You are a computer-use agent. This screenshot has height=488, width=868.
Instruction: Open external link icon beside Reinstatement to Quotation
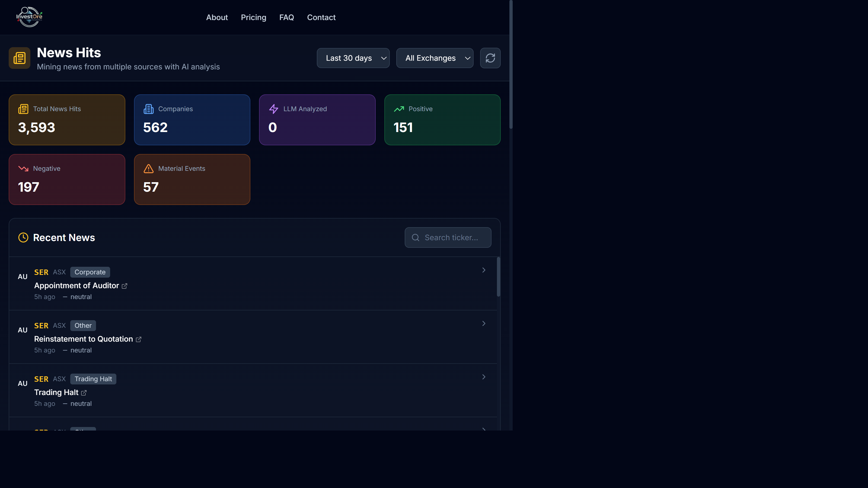[x=139, y=339]
